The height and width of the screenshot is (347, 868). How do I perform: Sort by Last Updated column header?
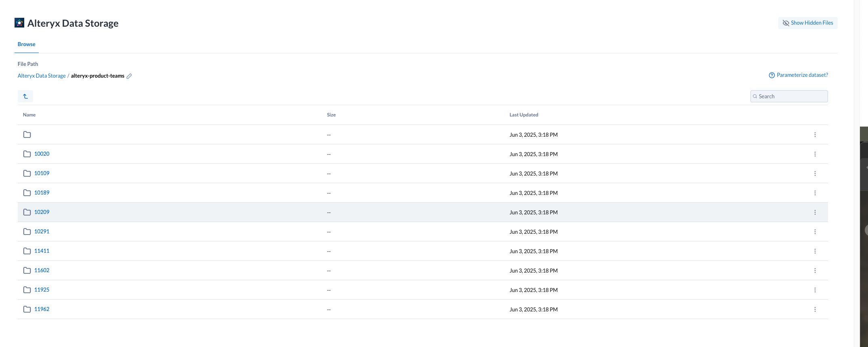[523, 115]
